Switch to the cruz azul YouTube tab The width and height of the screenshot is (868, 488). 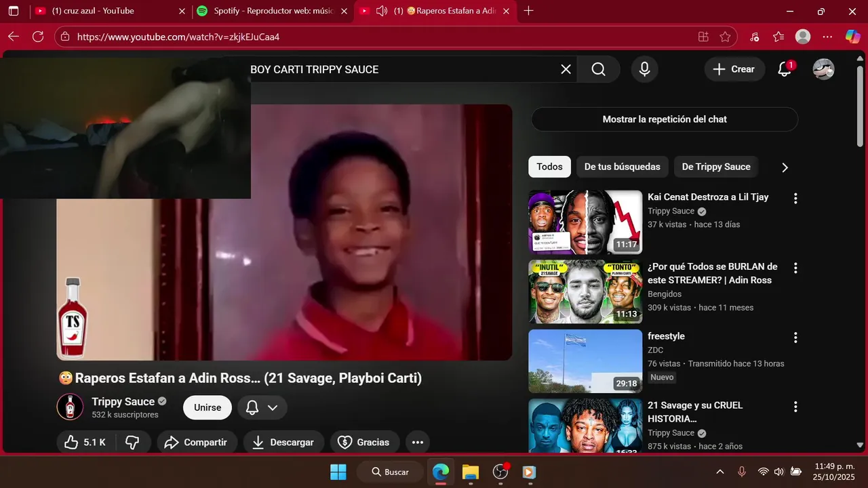pos(111,11)
